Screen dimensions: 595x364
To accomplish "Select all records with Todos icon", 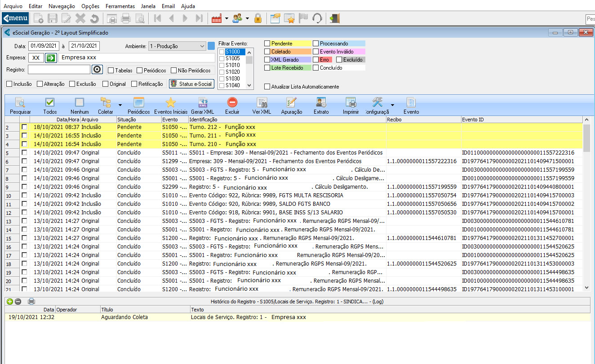I will (50, 103).
